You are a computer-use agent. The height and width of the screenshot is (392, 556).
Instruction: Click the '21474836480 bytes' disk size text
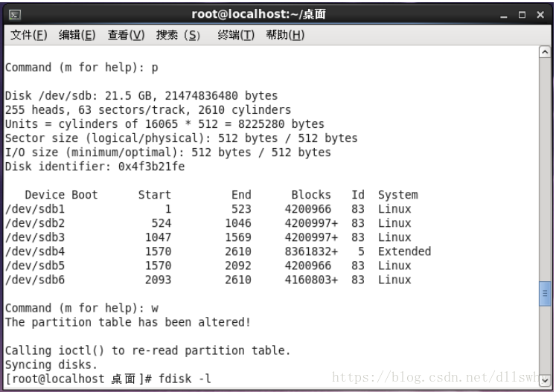click(221, 96)
